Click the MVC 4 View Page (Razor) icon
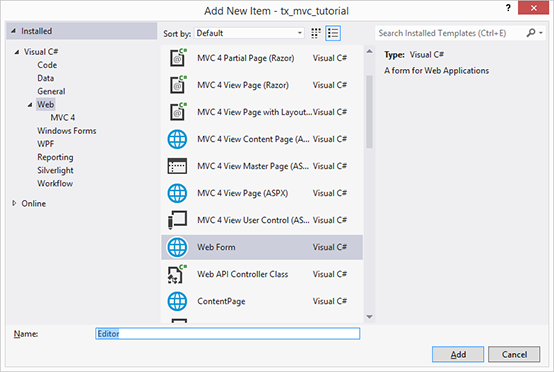The width and height of the screenshot is (554, 372). click(x=178, y=85)
